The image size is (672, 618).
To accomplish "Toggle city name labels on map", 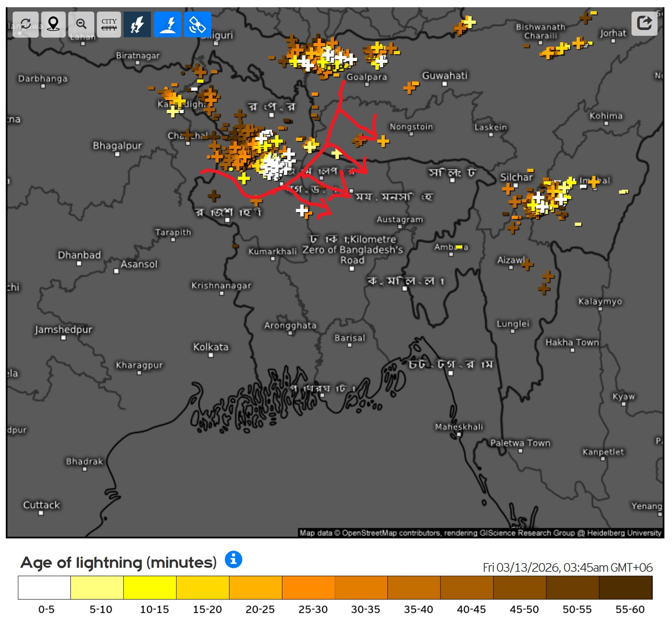I will coord(109,24).
